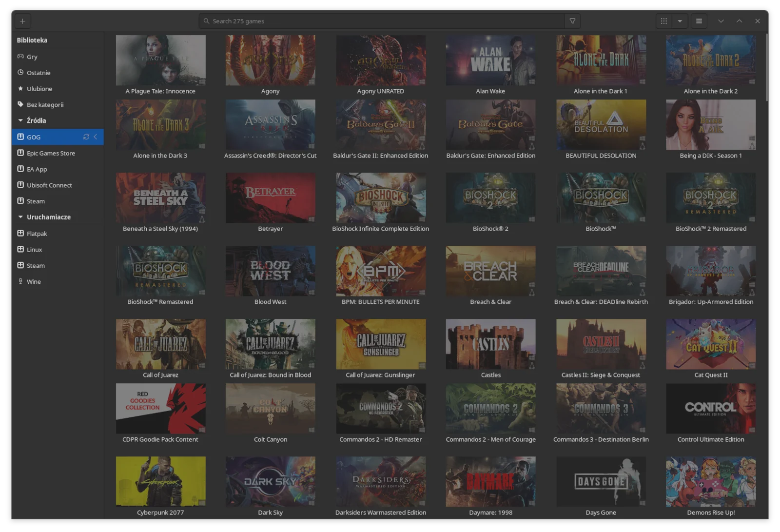
Task: Select the Control Ultimate Edition cover
Action: pyautogui.click(x=711, y=409)
